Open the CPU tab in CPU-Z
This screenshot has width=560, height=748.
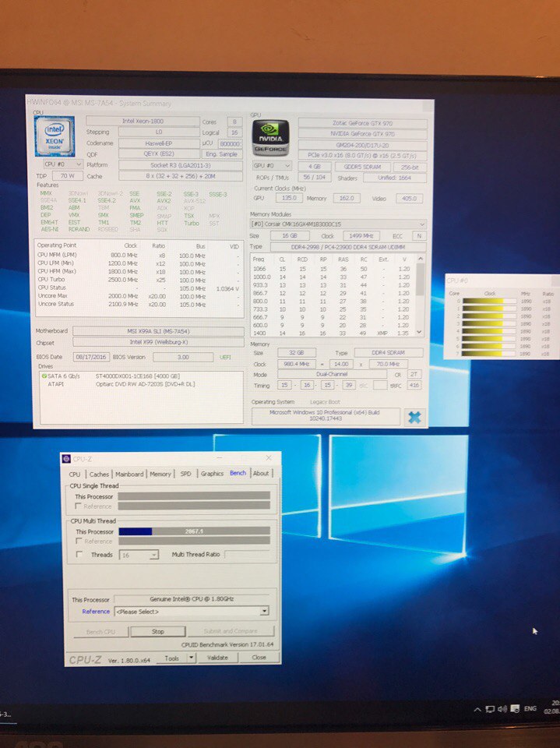(75, 475)
